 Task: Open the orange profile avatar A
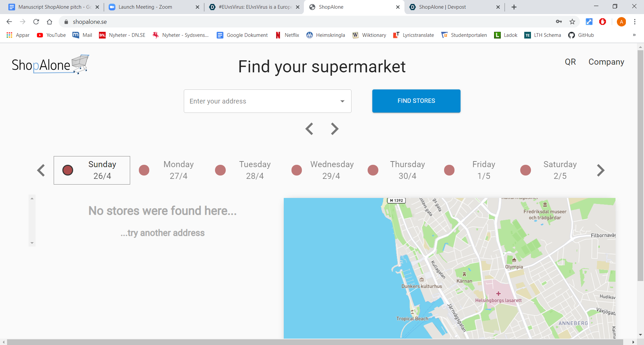pyautogui.click(x=621, y=22)
